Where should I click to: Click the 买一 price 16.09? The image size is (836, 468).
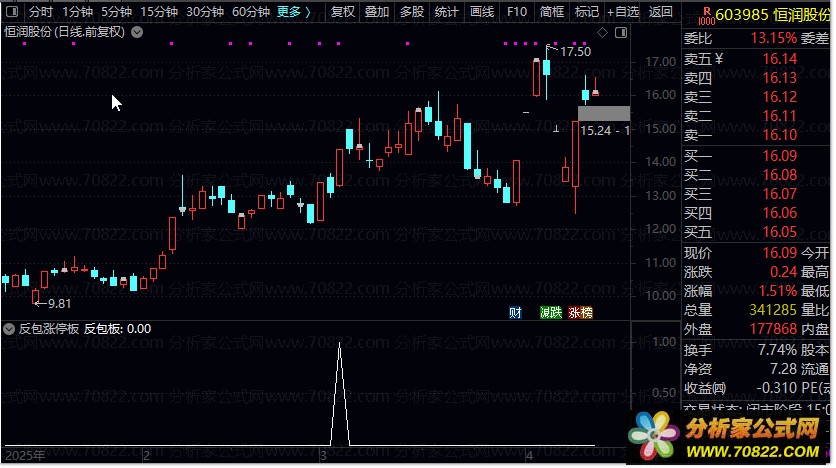pos(779,156)
